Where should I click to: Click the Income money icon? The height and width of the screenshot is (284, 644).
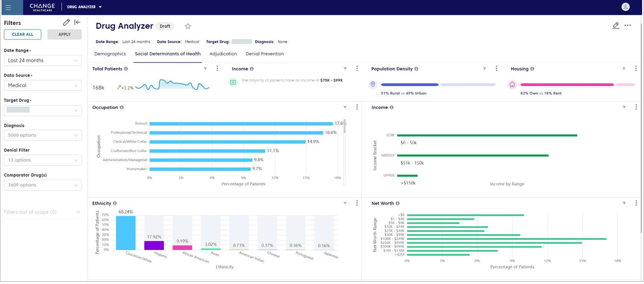(x=233, y=82)
